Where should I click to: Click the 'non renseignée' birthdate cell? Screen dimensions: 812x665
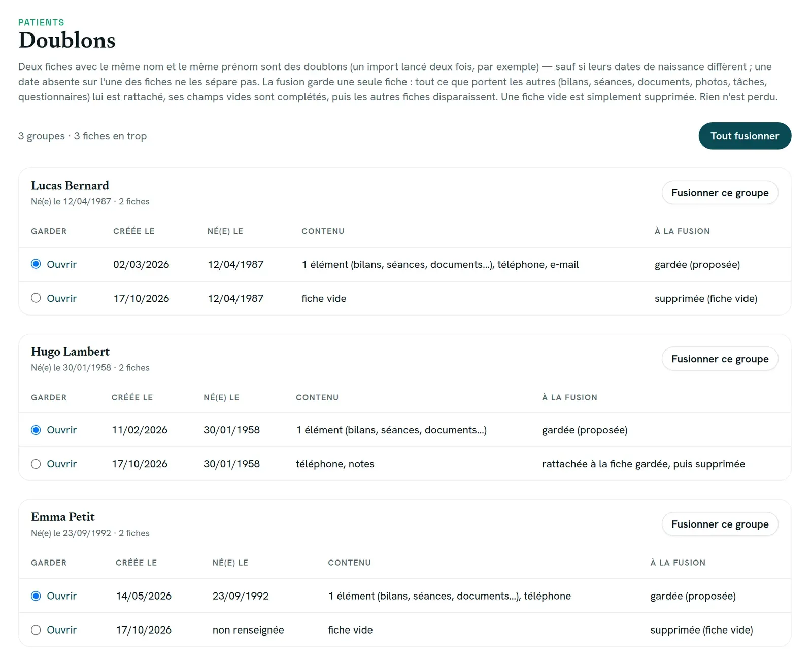tap(248, 629)
